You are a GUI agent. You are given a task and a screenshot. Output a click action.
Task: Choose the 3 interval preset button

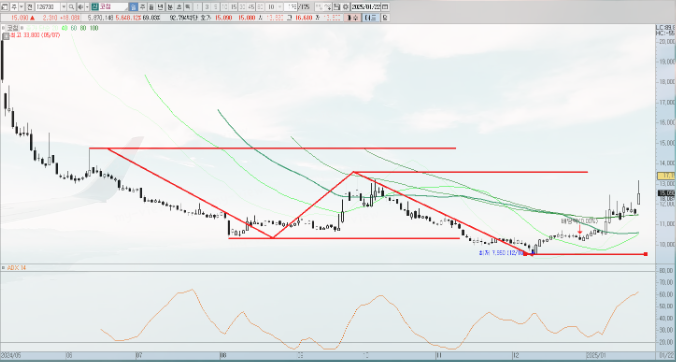click(207, 6)
